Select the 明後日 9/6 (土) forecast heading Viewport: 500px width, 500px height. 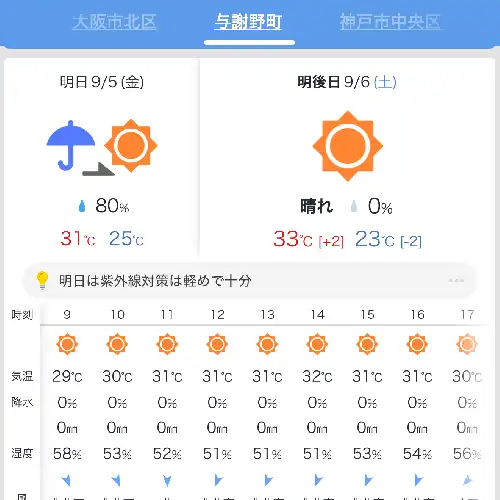pos(347,82)
